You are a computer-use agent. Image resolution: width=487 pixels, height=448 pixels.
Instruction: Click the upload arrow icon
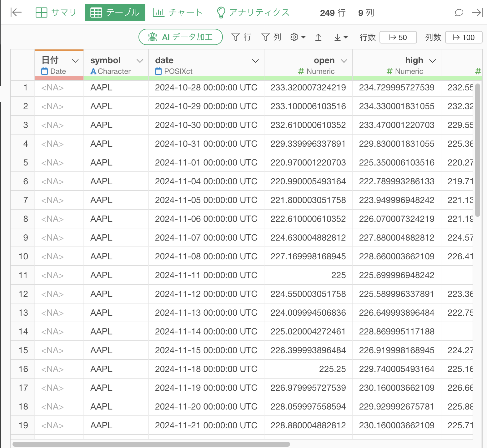[x=318, y=37]
